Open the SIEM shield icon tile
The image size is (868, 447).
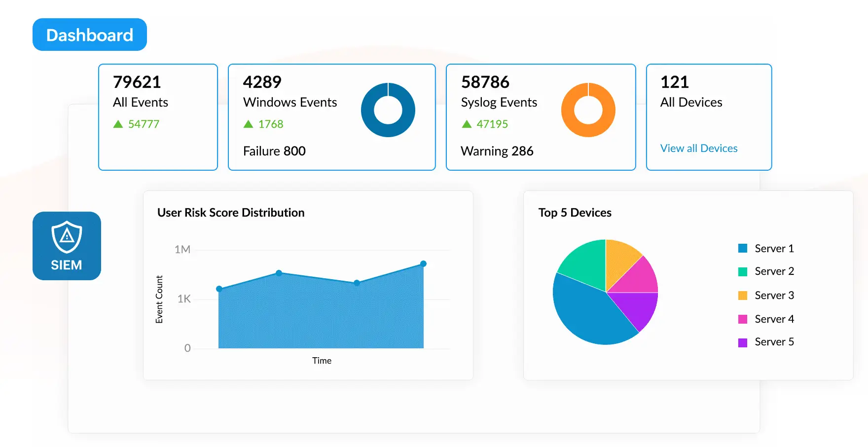[x=67, y=246]
